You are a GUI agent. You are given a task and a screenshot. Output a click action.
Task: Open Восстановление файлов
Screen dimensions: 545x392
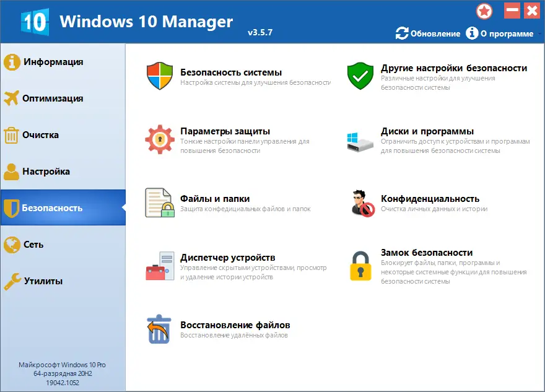click(x=235, y=325)
